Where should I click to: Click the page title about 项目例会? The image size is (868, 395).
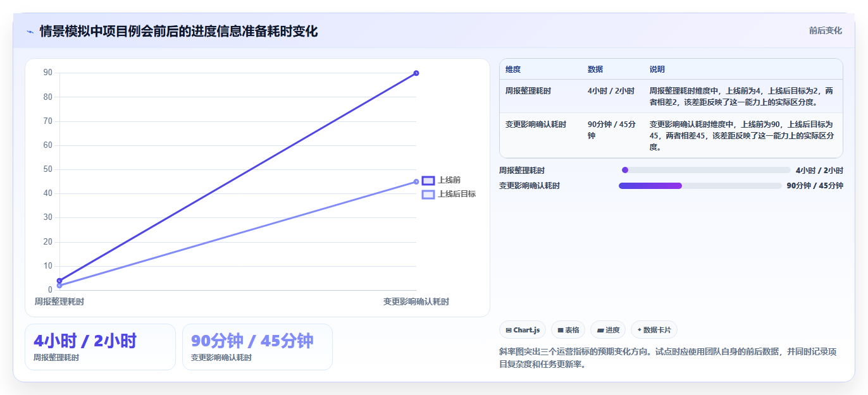tap(178, 31)
